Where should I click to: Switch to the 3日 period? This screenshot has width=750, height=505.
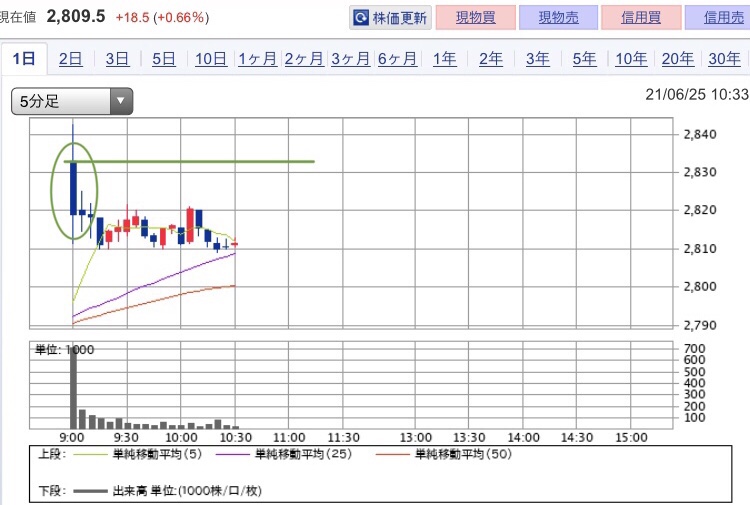click(x=117, y=59)
